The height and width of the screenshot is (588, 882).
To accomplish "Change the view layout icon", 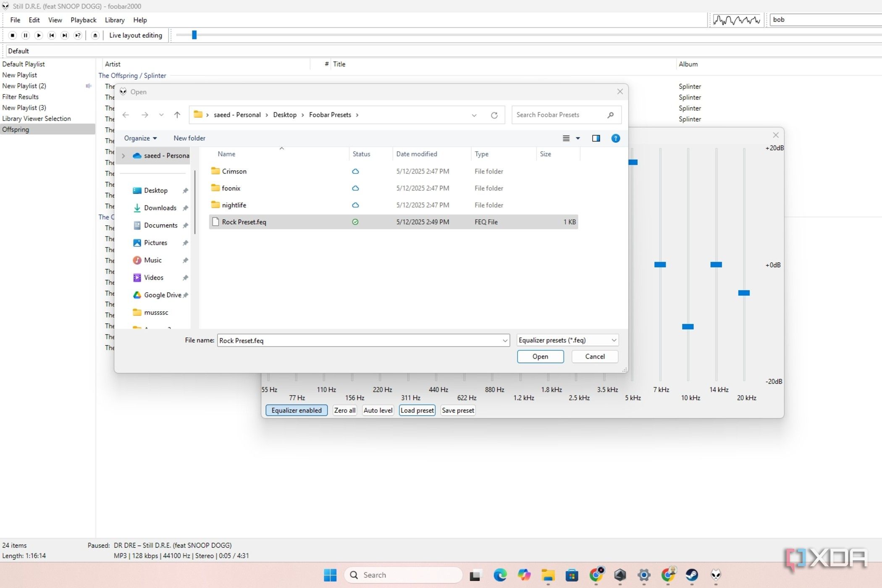I will click(x=566, y=138).
